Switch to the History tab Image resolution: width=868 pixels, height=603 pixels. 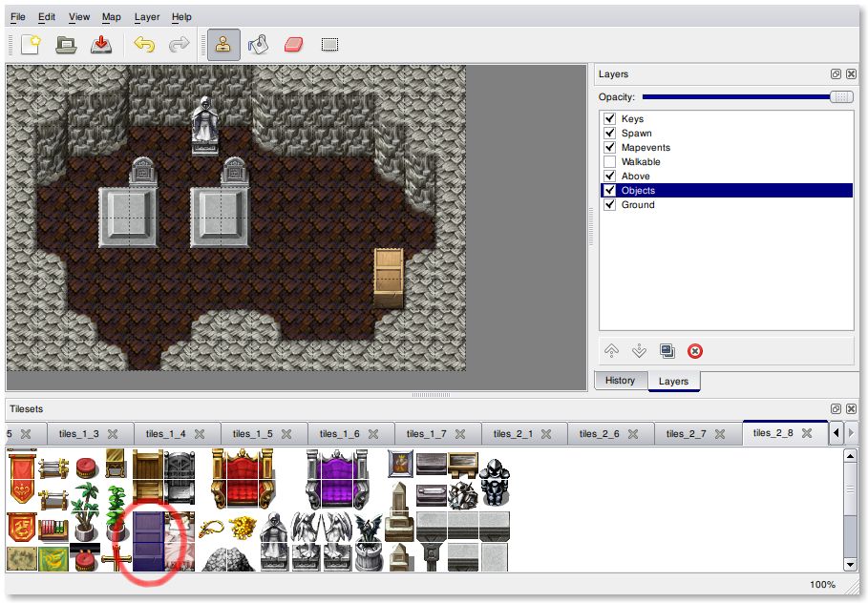pyautogui.click(x=620, y=381)
